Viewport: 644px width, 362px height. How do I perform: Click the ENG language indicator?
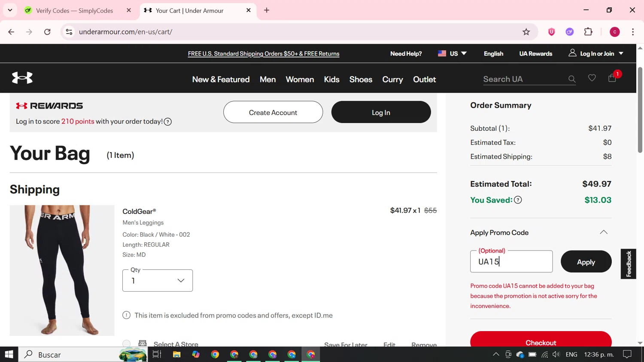pos(571,355)
